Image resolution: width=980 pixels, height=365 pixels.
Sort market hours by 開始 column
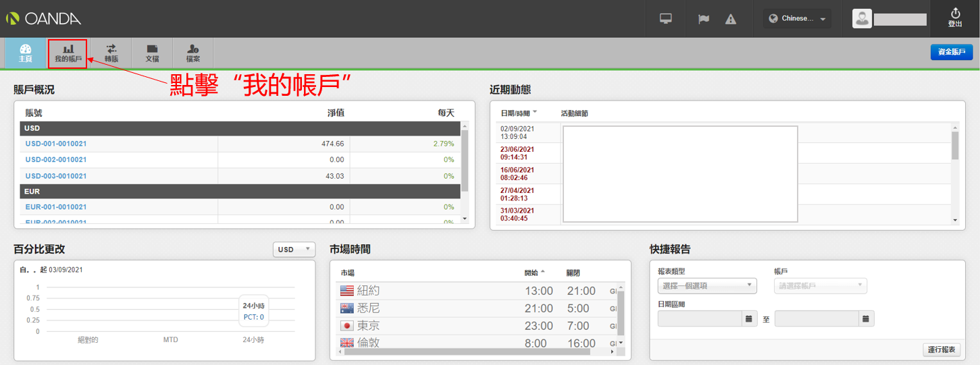pos(534,273)
